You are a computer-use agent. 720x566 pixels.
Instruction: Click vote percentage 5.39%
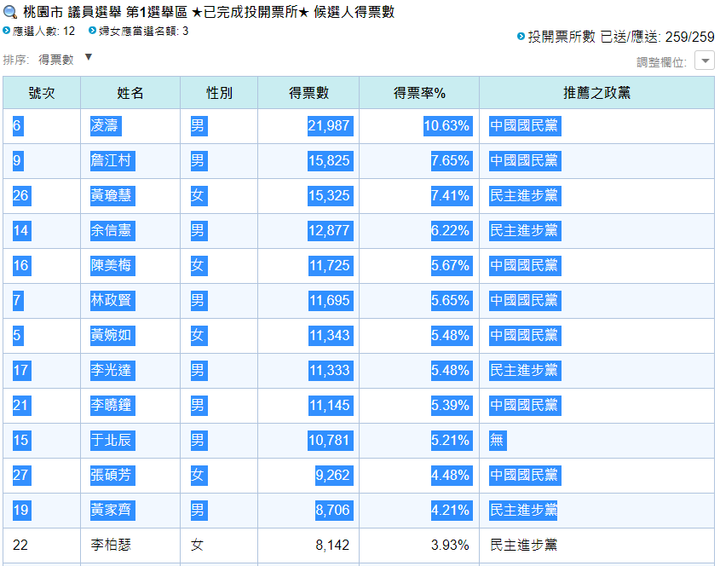(x=452, y=405)
